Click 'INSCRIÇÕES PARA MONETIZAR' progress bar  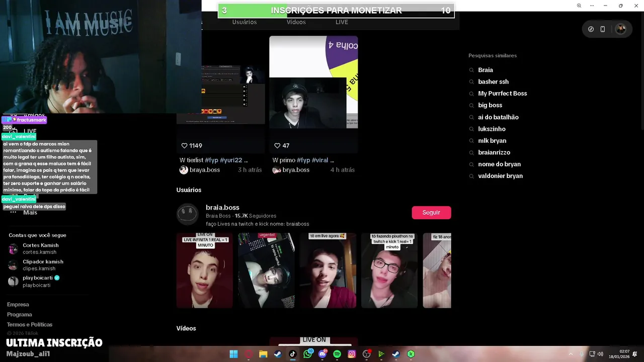[336, 11]
